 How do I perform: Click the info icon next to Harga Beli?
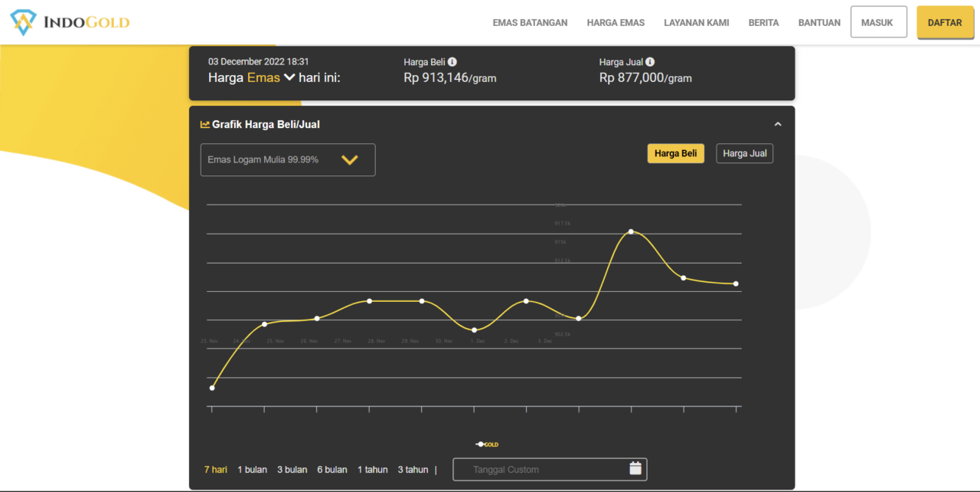tap(452, 62)
